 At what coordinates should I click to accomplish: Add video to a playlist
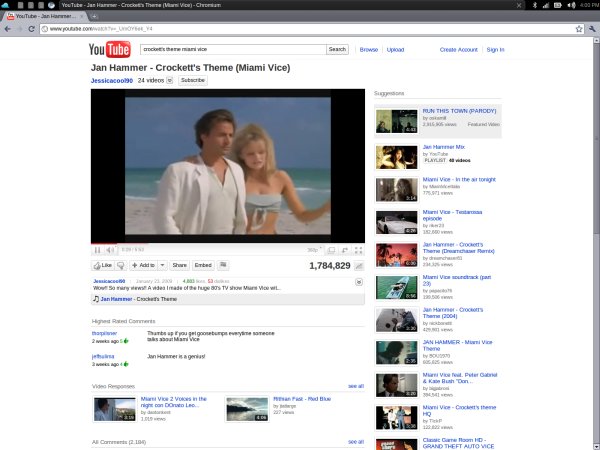point(143,265)
